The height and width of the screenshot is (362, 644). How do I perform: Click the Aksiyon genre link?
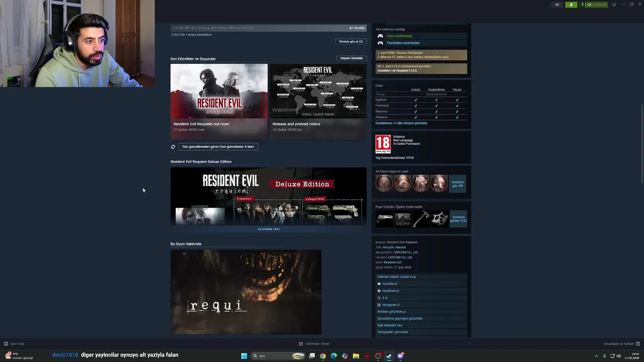pos(388,247)
